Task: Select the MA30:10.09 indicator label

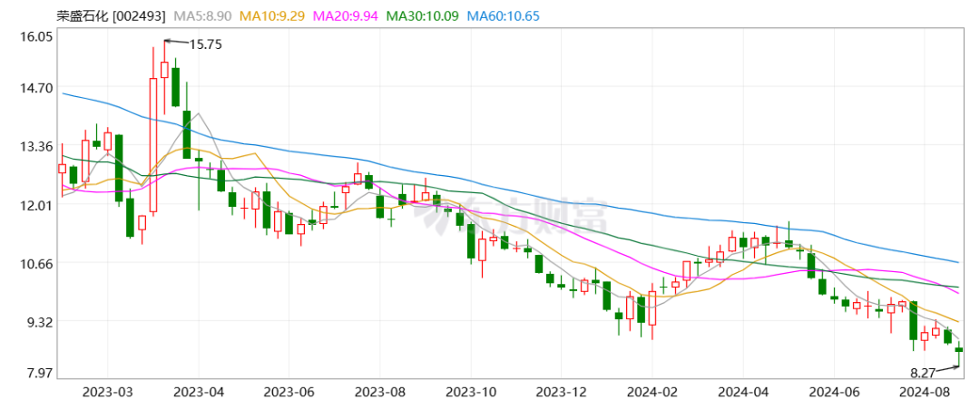Action: [423, 17]
